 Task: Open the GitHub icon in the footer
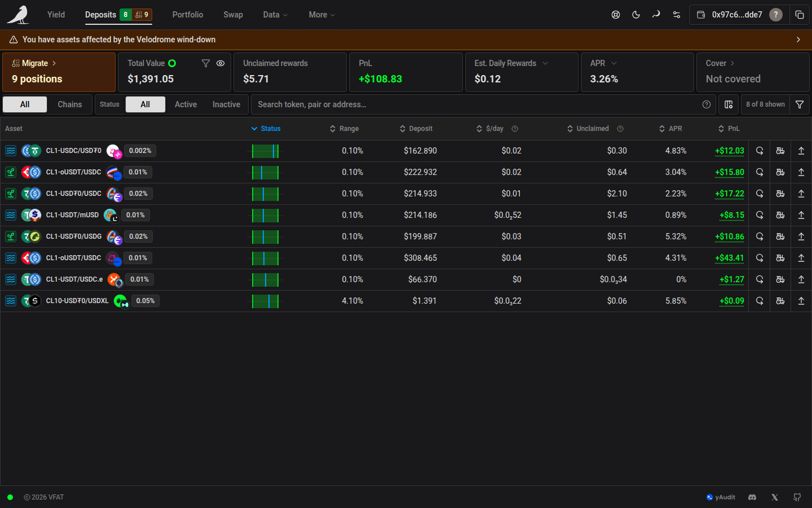(x=797, y=497)
